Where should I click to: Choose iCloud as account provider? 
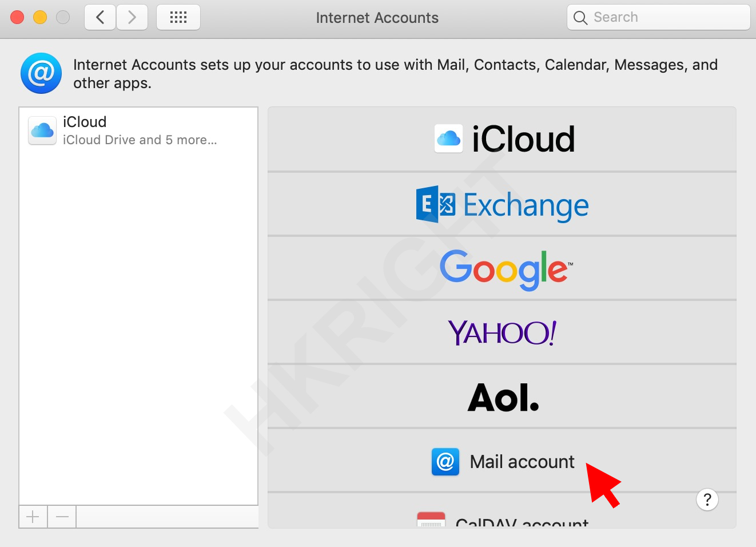[502, 139]
